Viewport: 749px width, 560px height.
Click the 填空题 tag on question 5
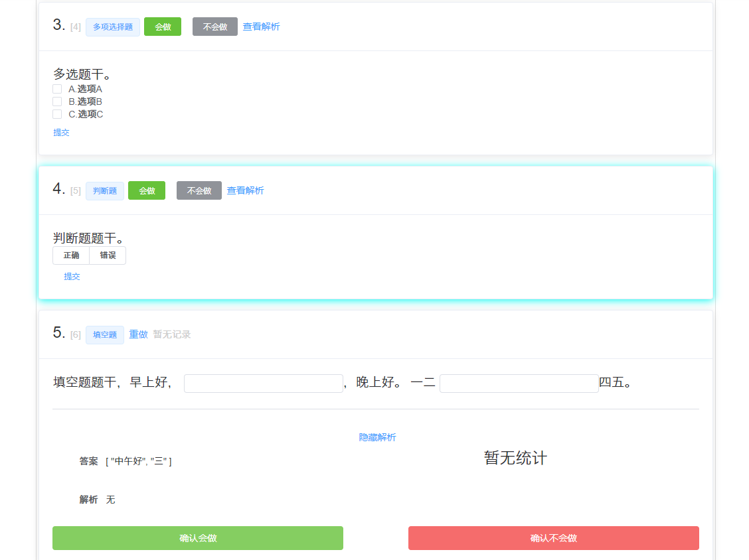[x=105, y=335]
